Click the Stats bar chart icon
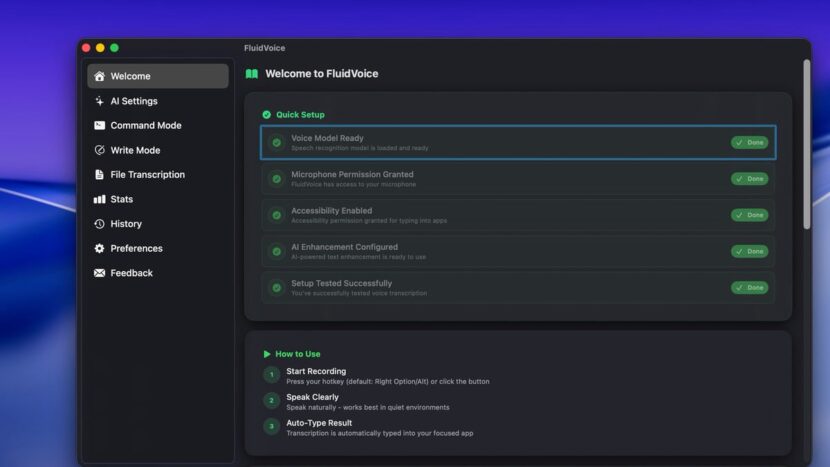The height and width of the screenshot is (467, 830). (x=99, y=199)
